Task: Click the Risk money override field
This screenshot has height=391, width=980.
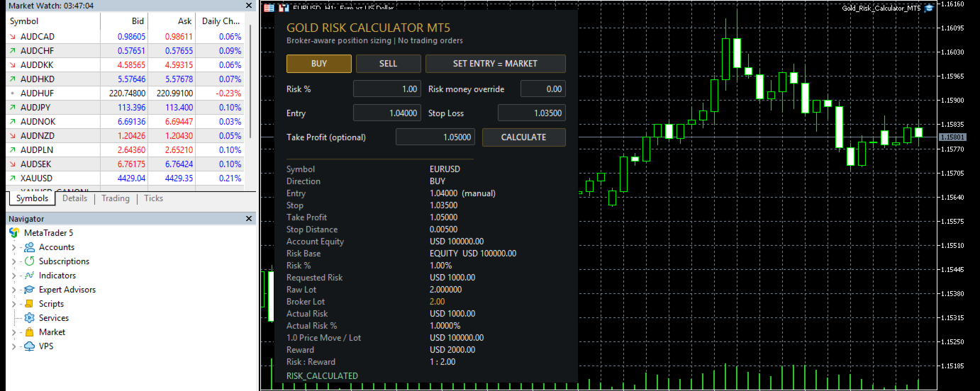Action: tap(543, 89)
